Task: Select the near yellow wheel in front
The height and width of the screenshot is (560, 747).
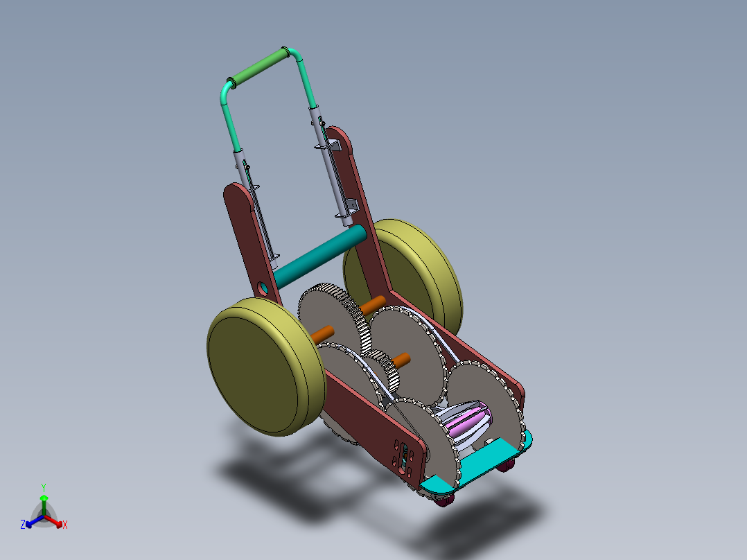Action: pyautogui.click(x=266, y=367)
